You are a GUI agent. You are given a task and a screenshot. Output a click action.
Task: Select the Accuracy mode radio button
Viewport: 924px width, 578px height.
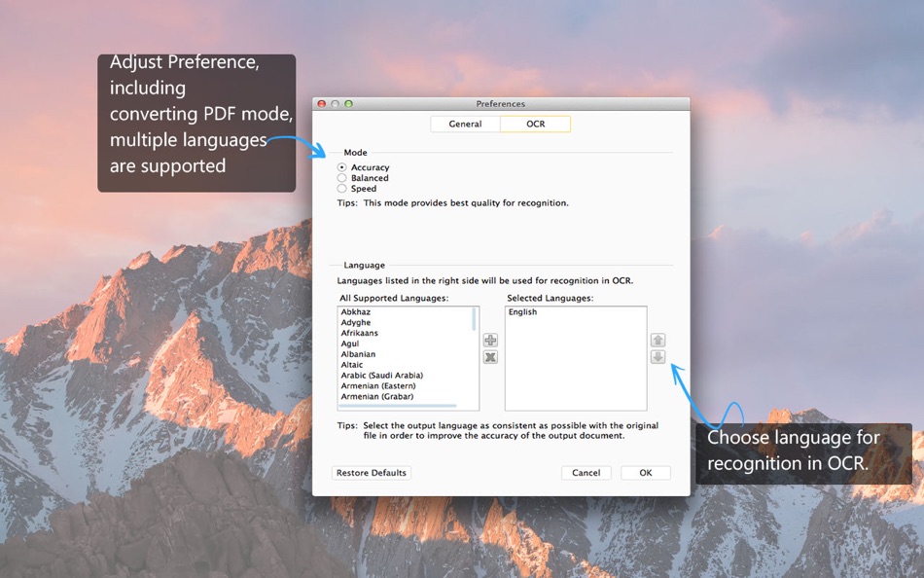(341, 167)
